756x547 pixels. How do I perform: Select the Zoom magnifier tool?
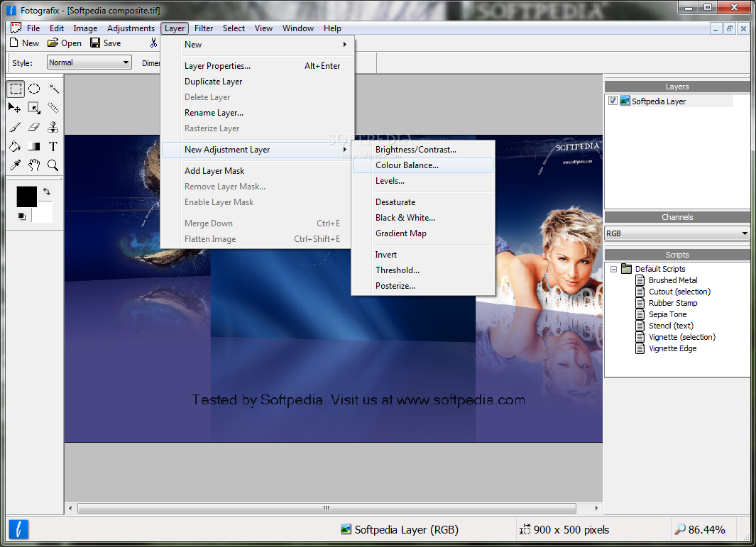coord(53,166)
